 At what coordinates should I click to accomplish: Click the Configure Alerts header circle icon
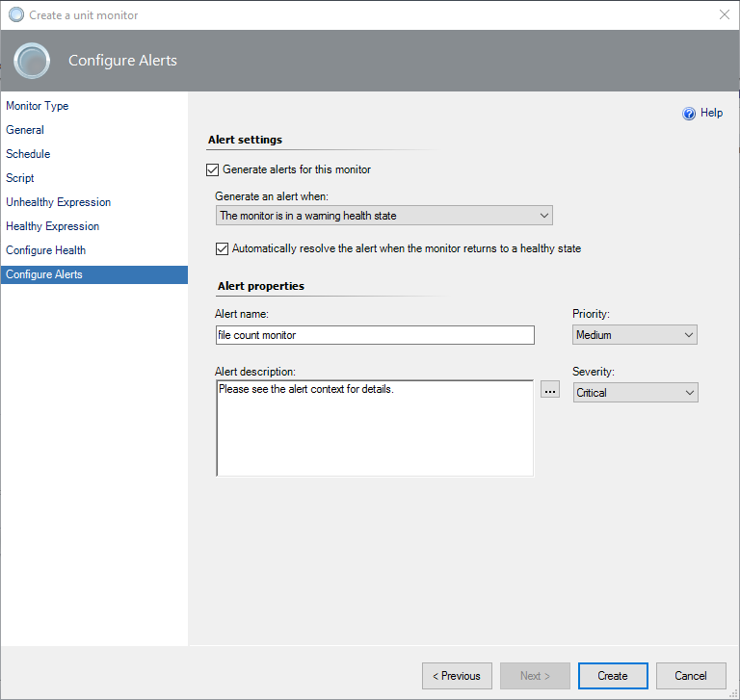pyautogui.click(x=32, y=61)
